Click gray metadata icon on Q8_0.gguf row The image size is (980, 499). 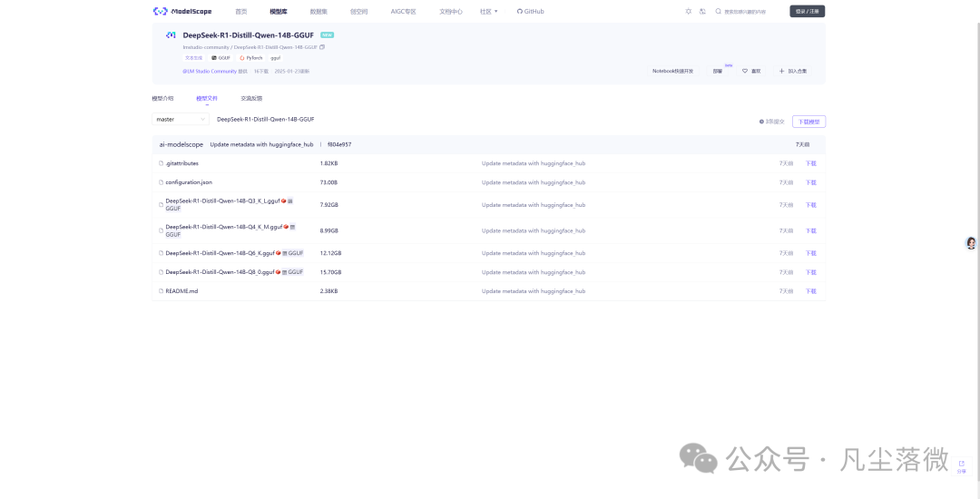(284, 272)
